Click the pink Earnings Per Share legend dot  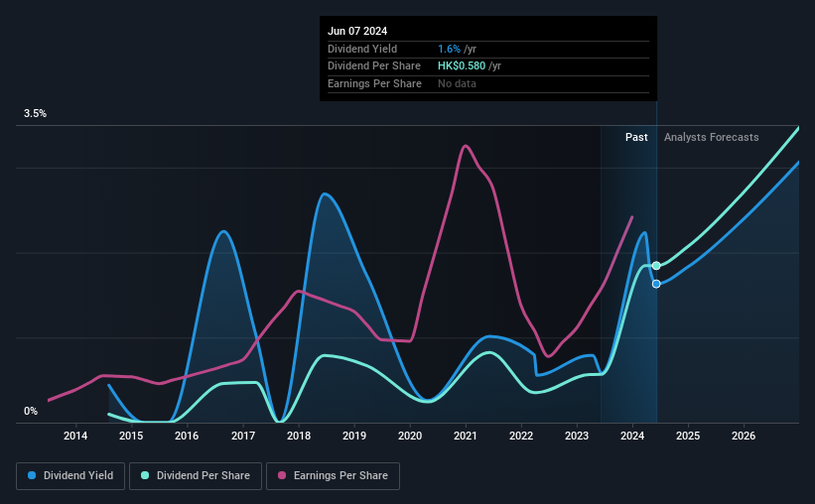coord(282,475)
